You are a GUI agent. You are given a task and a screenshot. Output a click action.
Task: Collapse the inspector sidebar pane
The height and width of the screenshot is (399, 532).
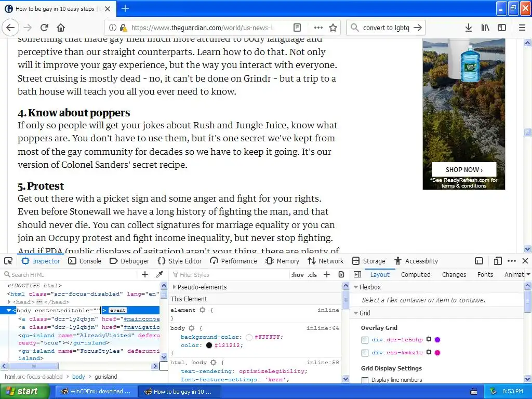click(x=357, y=274)
